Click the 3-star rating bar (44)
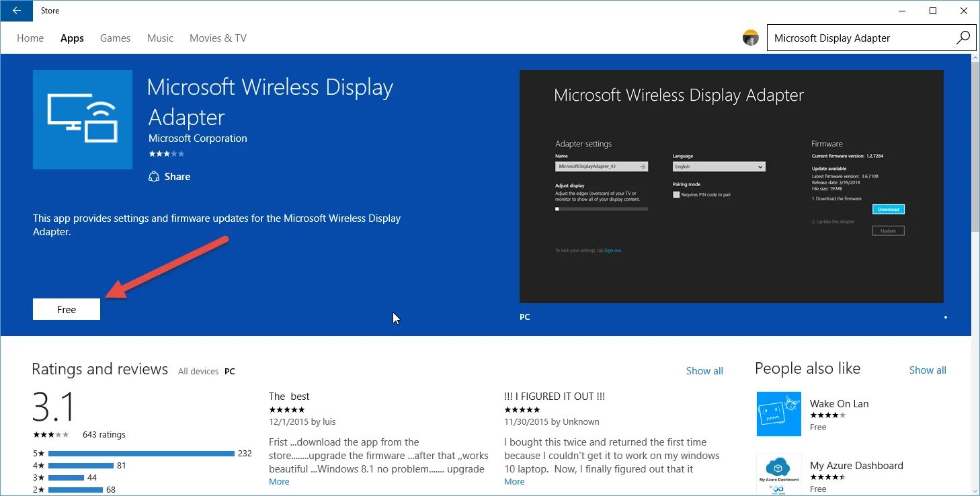 click(x=66, y=478)
